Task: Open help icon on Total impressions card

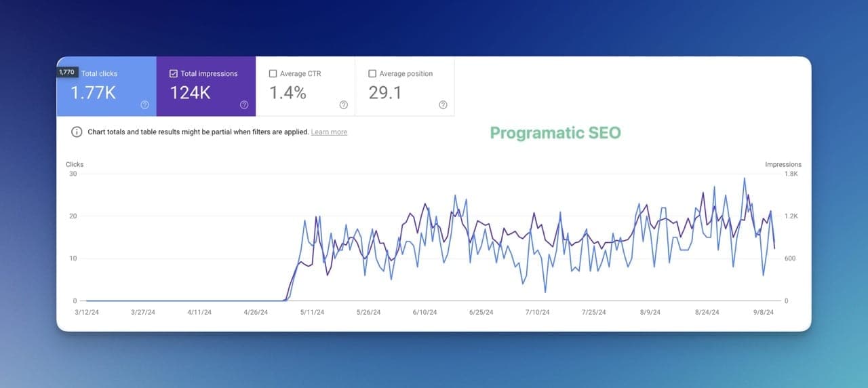Action: [x=244, y=104]
